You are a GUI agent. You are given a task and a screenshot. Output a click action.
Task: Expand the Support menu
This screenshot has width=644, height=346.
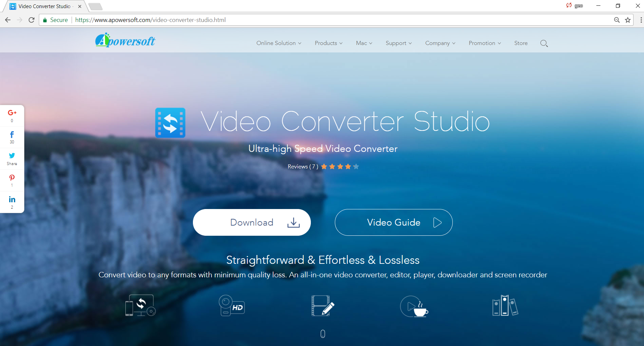tap(399, 43)
